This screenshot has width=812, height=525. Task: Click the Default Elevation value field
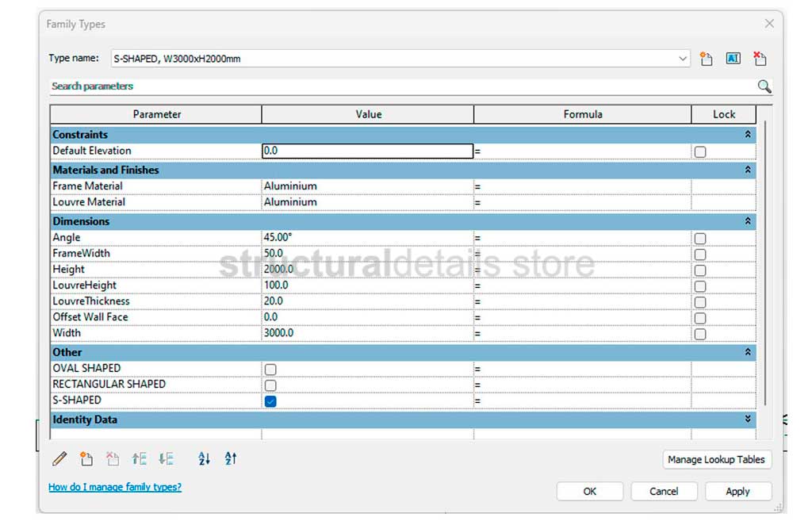(368, 151)
